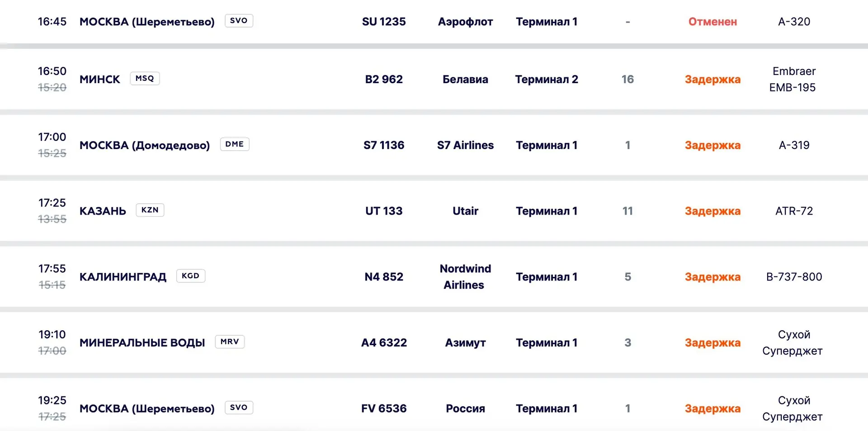This screenshot has width=868, height=431.
Task: Click the Nordwind Airlines carrier name
Action: [465, 276]
